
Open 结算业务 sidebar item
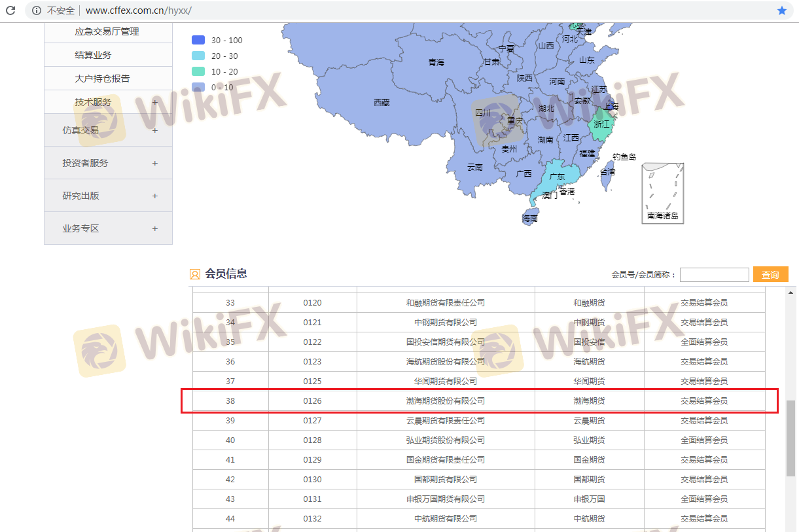(93, 55)
